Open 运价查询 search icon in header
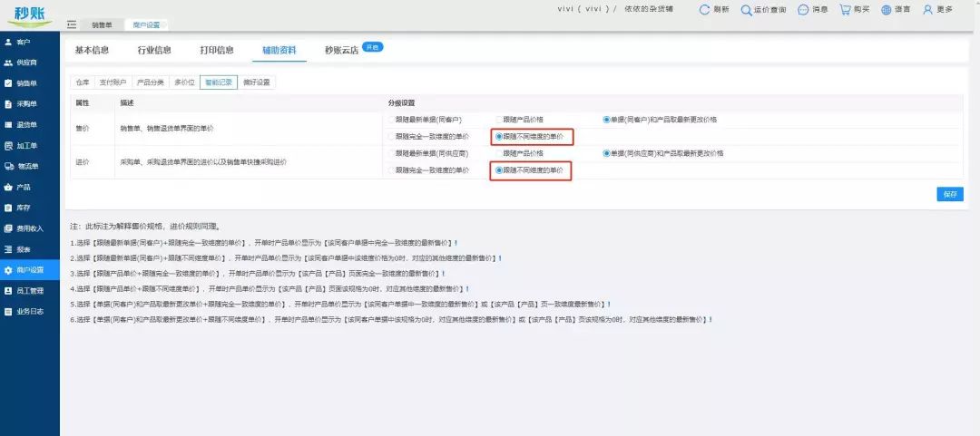 (x=747, y=10)
